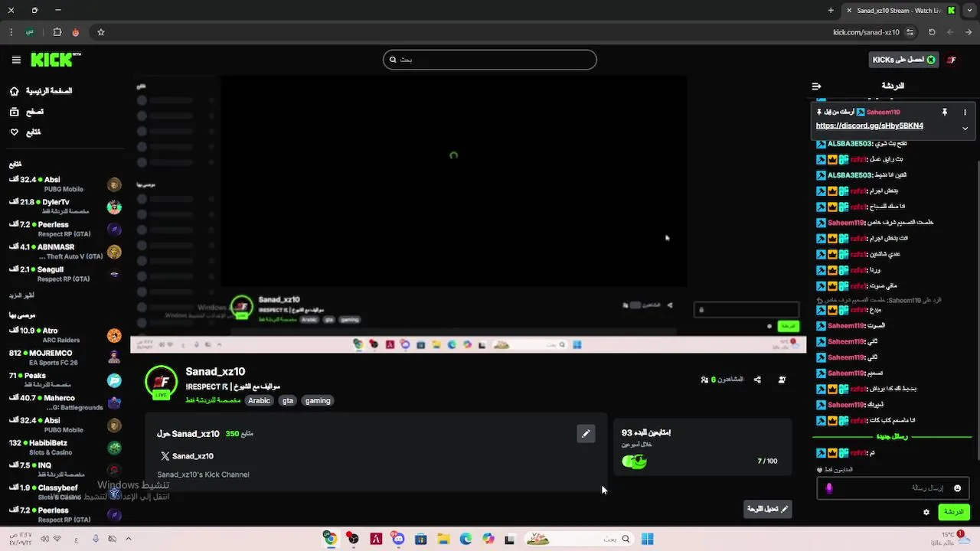Viewport: 980px width, 551px height.
Task: Open the browser three-dot menu
Action: (11, 32)
